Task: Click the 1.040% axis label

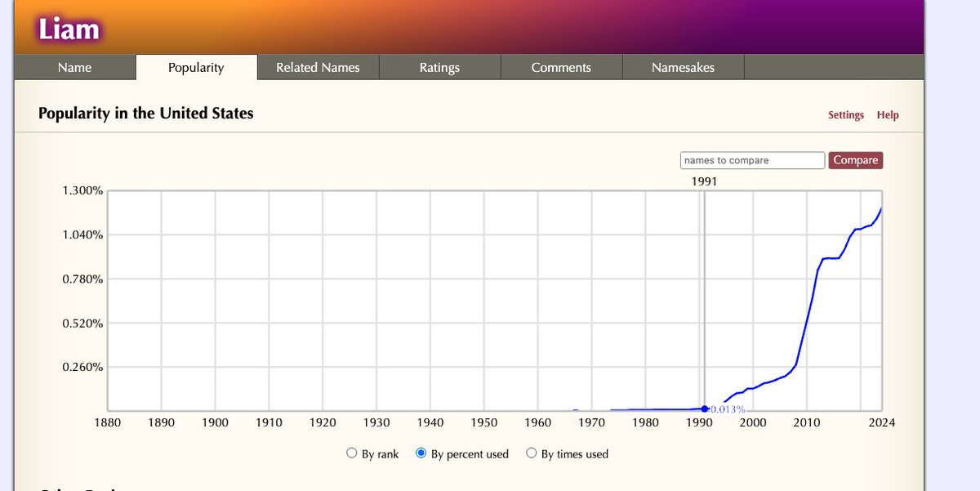Action: pos(82,234)
